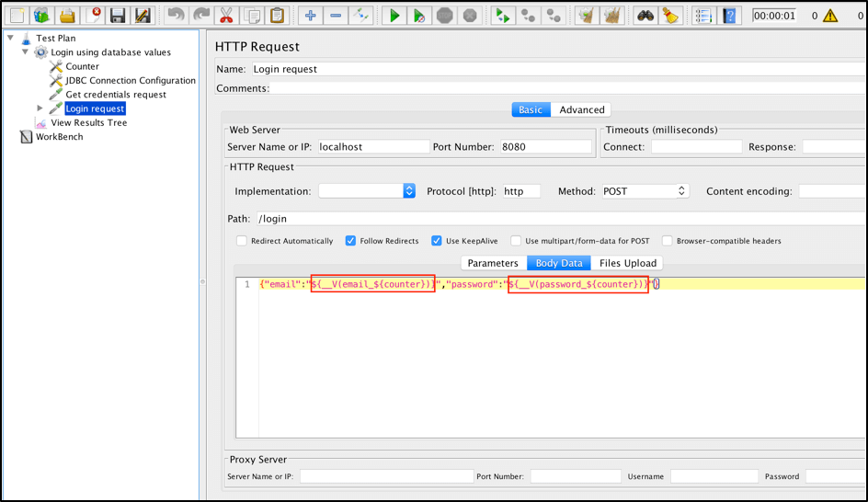Search the tree with binoculars icon

(x=645, y=15)
